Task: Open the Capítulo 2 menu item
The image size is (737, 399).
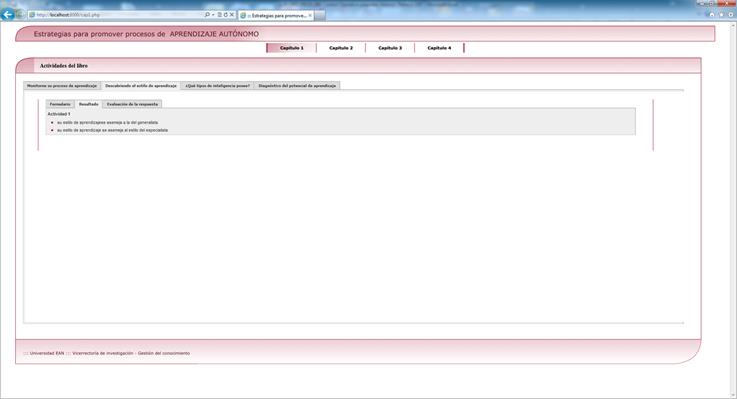Action: pyautogui.click(x=341, y=48)
